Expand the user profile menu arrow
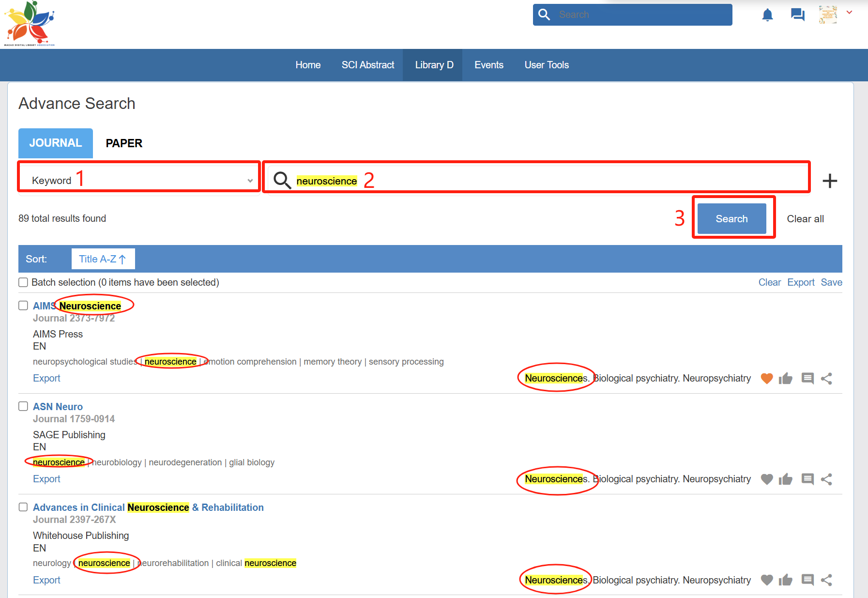Screen dimensions: 868x598 click(x=849, y=13)
